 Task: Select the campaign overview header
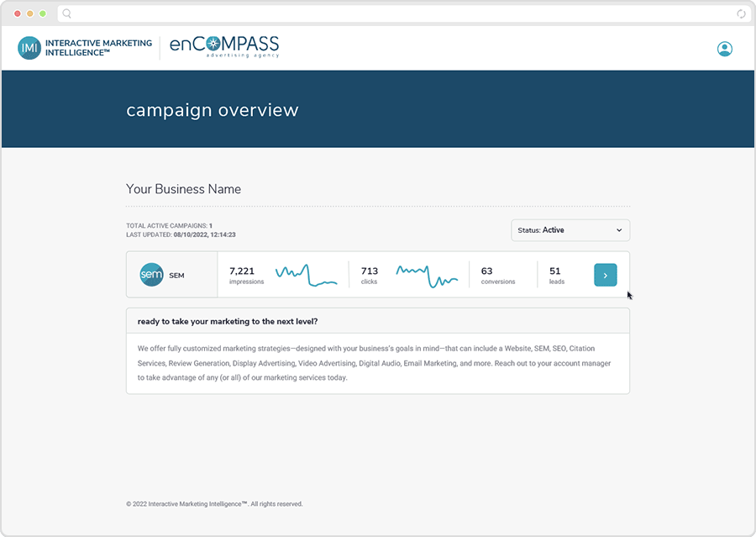[x=211, y=109]
